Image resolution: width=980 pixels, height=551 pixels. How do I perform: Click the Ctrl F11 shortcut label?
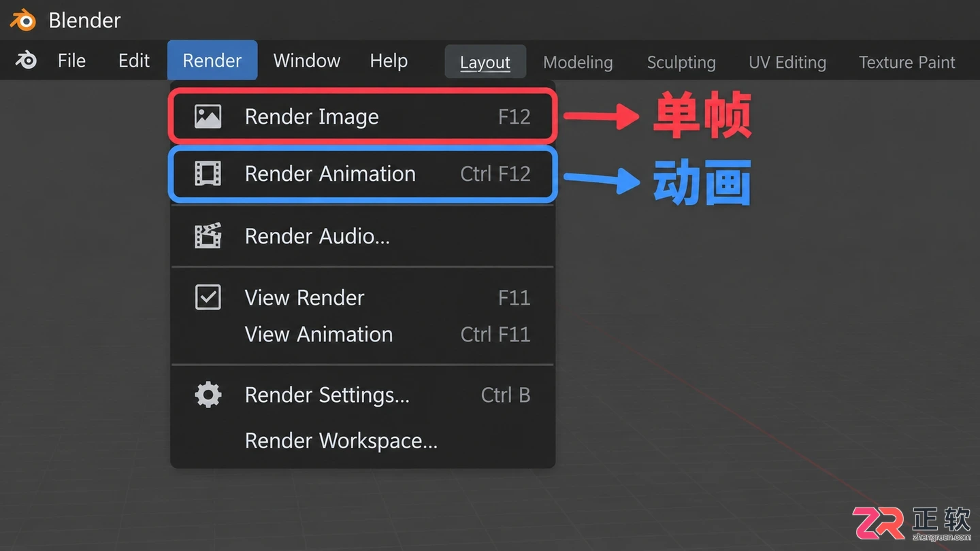click(x=495, y=334)
